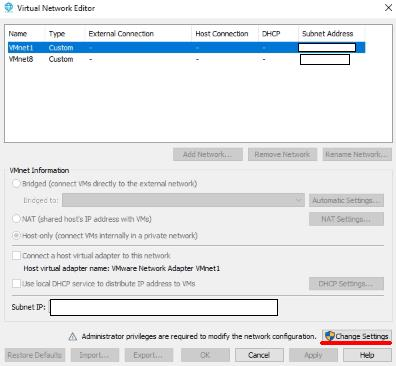The image size is (396, 366).
Task: Click the Automatic Settings button
Action: (346, 200)
